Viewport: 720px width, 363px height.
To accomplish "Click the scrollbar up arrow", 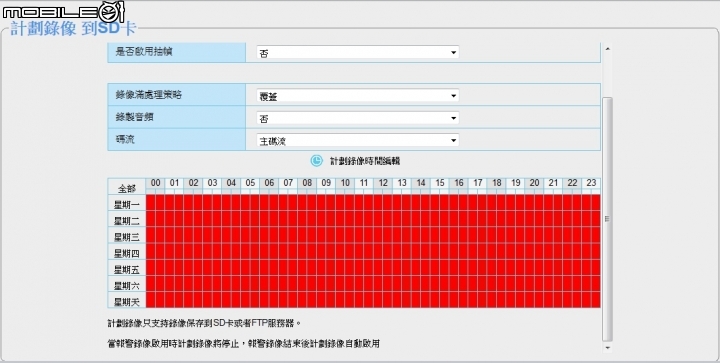I will pyautogui.click(x=608, y=49).
